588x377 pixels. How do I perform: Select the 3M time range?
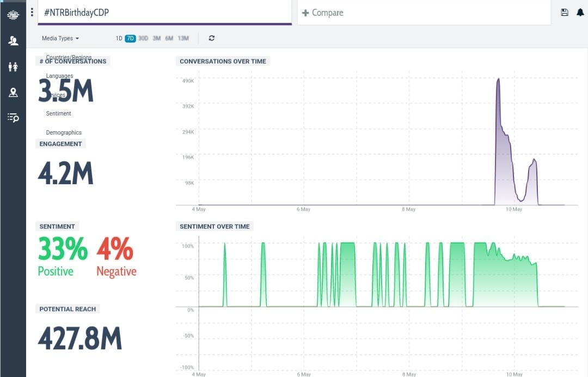157,38
